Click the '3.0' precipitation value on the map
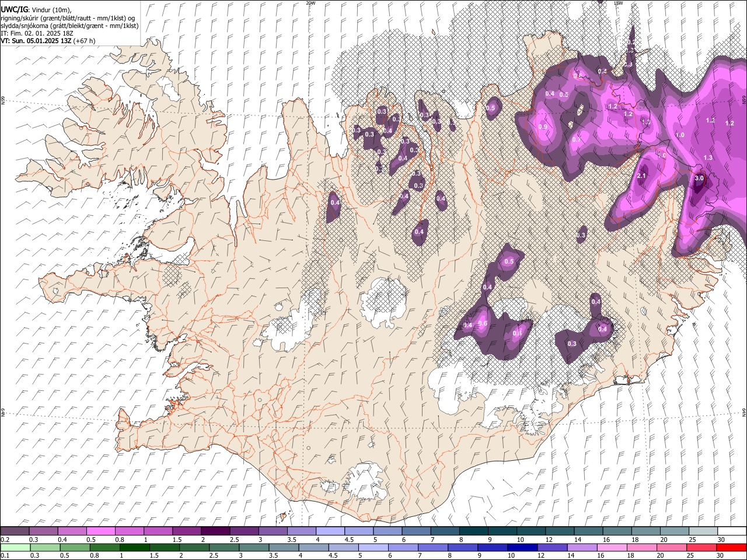Screen dimensions: 747x560 point(699,178)
